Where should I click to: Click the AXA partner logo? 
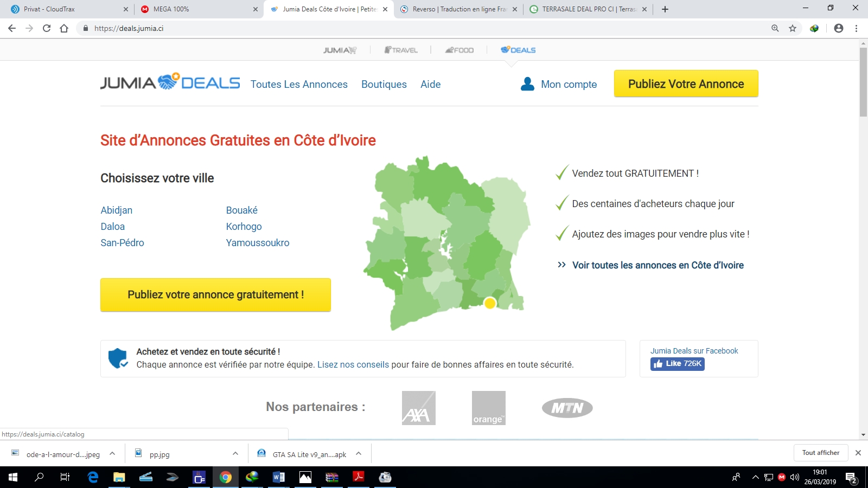[x=418, y=408]
